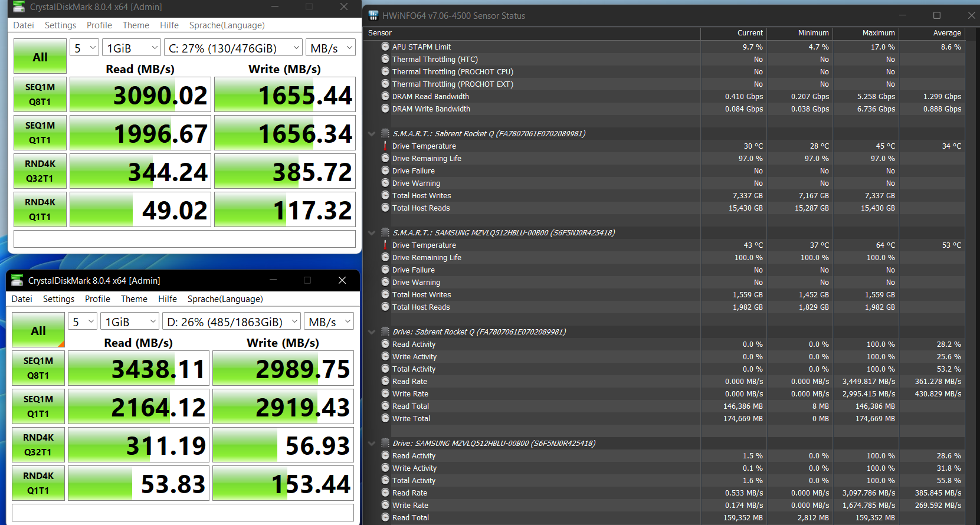Click the APU STAPM Limit sensor icon

pyautogui.click(x=385, y=47)
